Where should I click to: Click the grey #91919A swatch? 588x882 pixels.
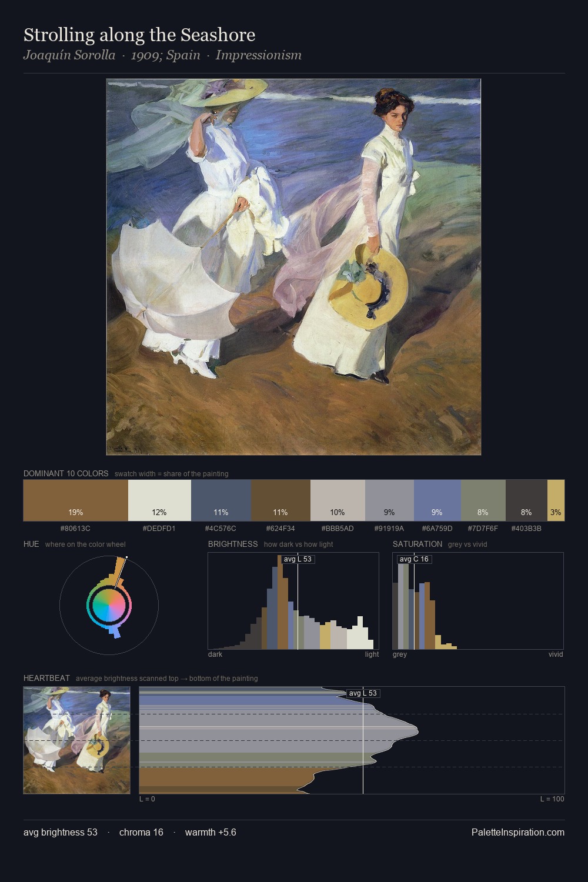pyautogui.click(x=389, y=500)
